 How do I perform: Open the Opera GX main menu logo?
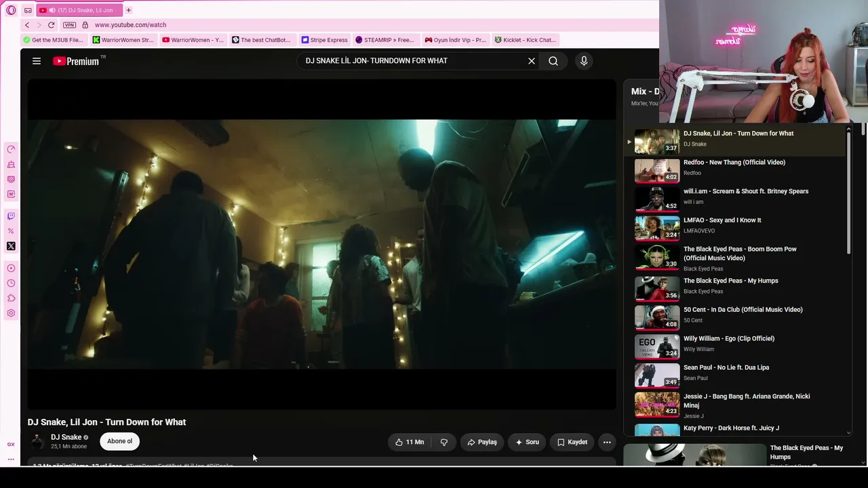[11, 10]
